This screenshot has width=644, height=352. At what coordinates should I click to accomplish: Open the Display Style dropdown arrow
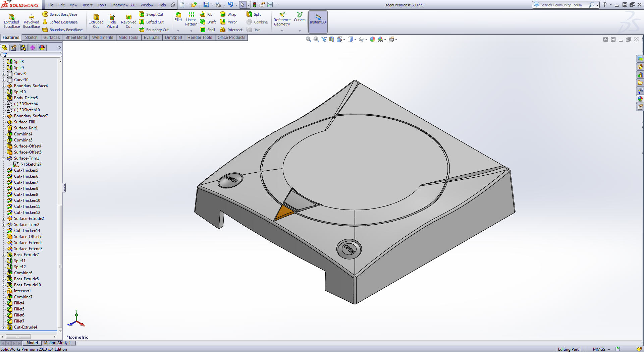pyautogui.click(x=355, y=40)
